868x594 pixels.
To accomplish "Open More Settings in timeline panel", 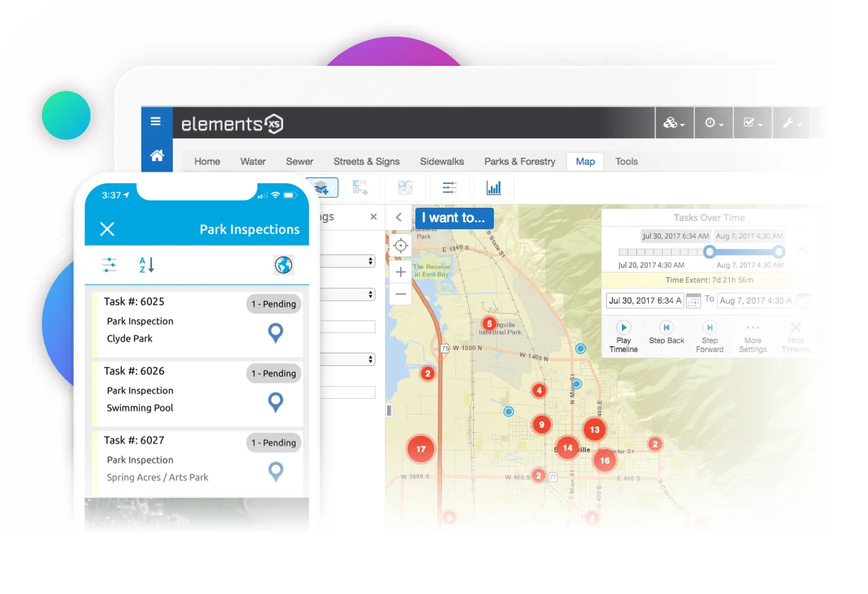I will point(752,338).
